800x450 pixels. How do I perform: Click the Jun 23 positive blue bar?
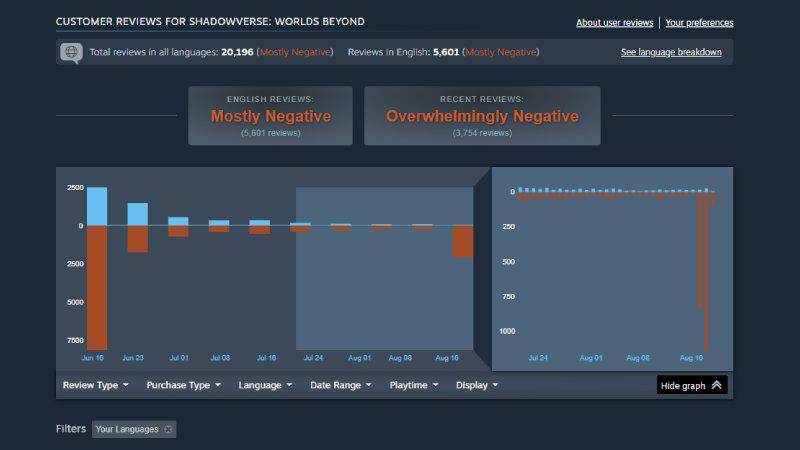coord(137,214)
